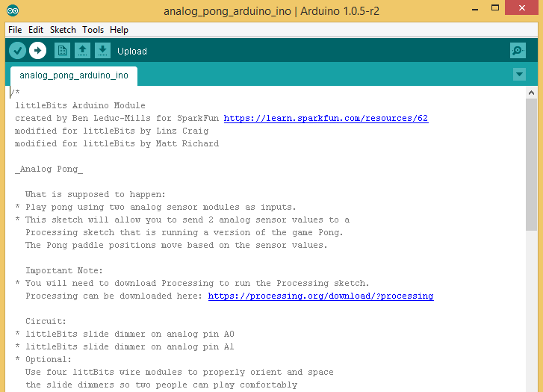Click the line "modified for littleBits by Linz Craig"
Viewport: 543px width, 392px height.
[x=111, y=131]
